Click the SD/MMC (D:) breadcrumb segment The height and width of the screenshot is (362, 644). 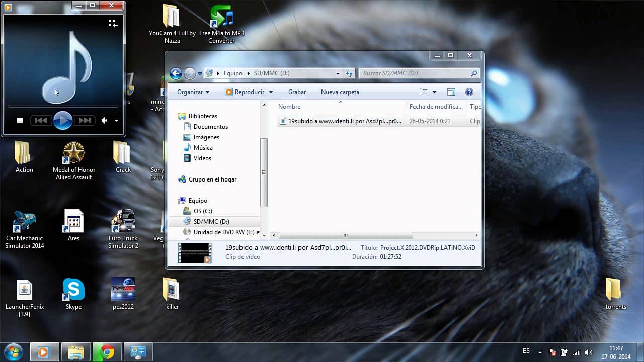click(272, 73)
